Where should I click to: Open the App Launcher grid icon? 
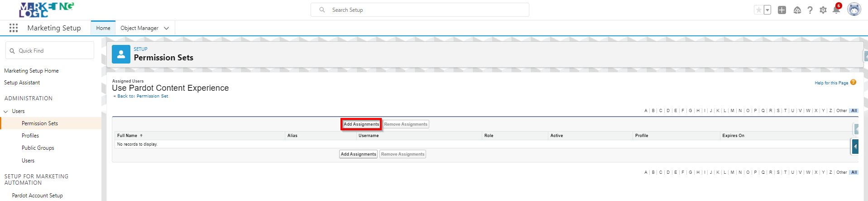pos(14,28)
